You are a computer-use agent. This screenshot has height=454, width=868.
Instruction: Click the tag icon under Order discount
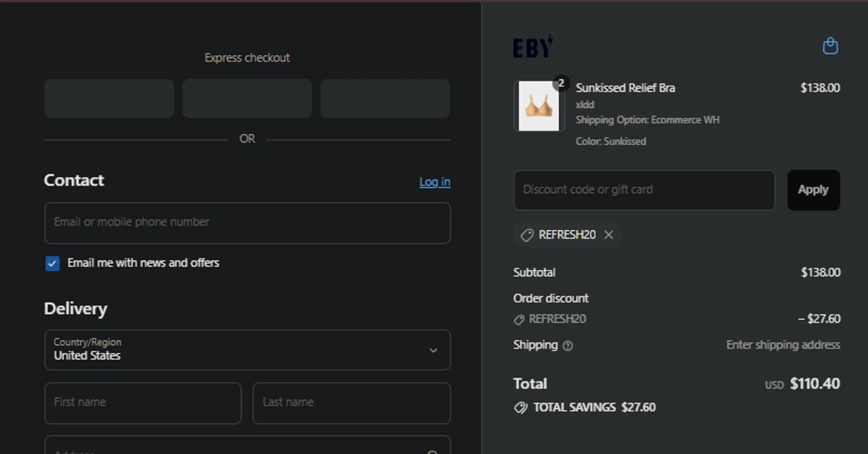(519, 320)
